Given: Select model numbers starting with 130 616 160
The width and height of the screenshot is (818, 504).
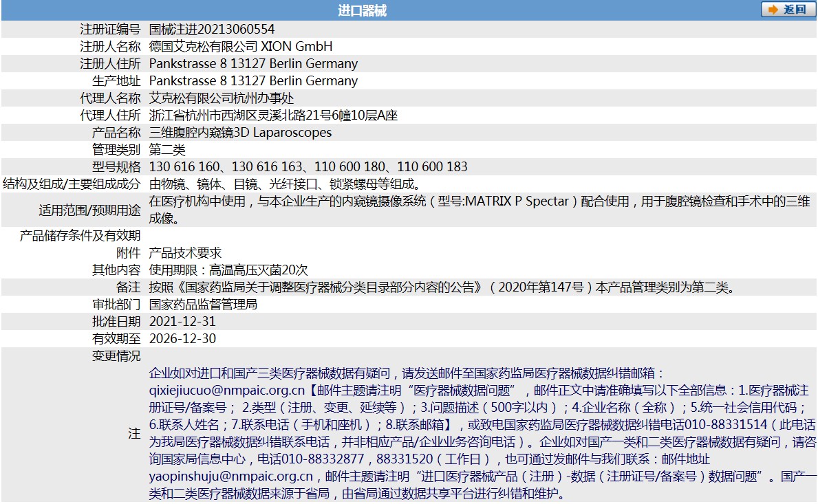Looking at the screenshot, I should pos(308,167).
